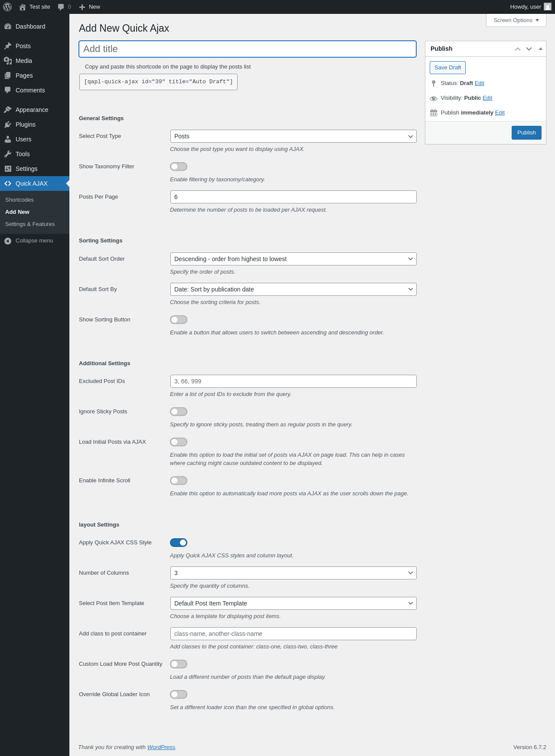The height and width of the screenshot is (756, 555).
Task: Disable Apply Quick AJAX CSS Style toggle
Action: click(x=179, y=543)
